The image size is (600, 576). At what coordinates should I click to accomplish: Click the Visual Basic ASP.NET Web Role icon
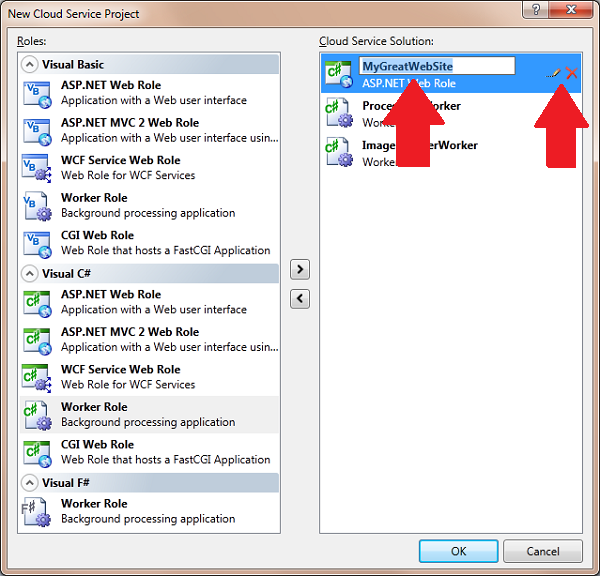36,93
